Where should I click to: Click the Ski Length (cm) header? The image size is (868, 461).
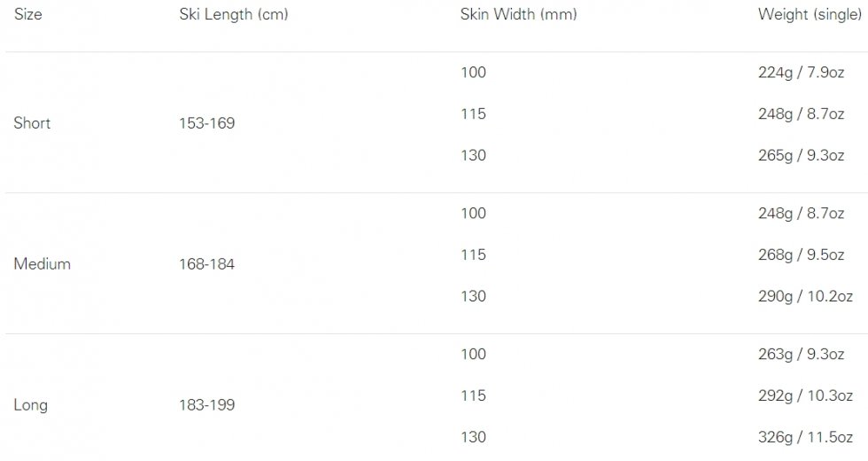[x=234, y=15]
